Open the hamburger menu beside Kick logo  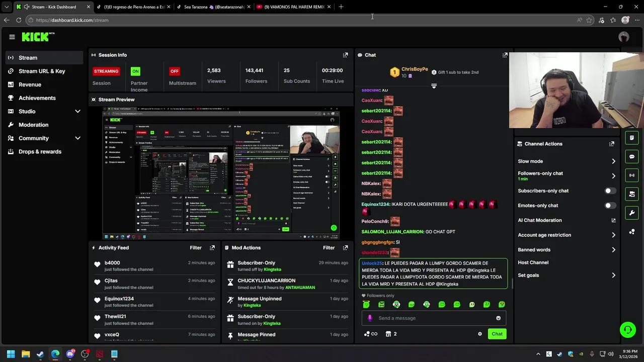(x=12, y=37)
